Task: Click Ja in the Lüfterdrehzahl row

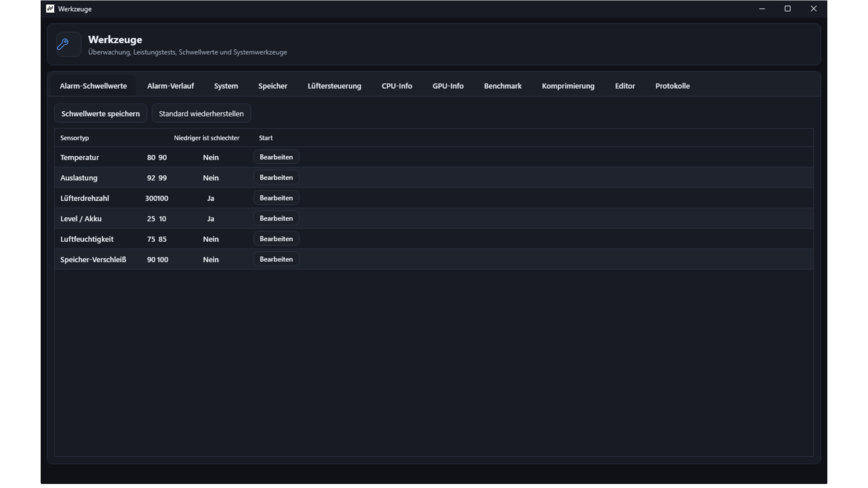Action: pos(211,198)
